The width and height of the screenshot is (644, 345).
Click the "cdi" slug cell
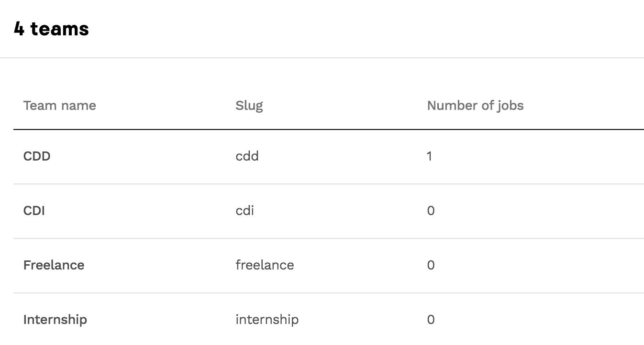pos(244,211)
